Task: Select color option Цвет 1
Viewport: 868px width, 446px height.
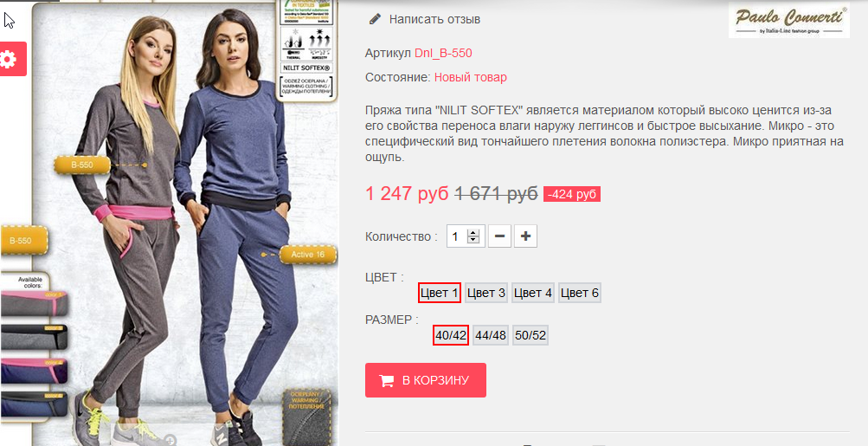Action: 440,293
